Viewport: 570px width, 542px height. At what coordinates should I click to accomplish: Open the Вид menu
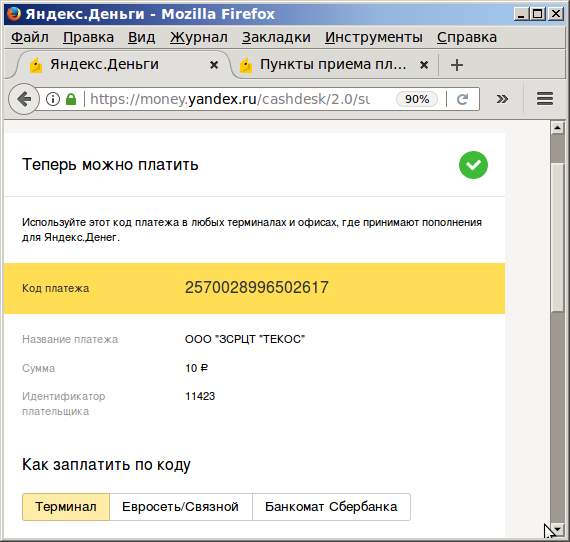click(x=141, y=37)
